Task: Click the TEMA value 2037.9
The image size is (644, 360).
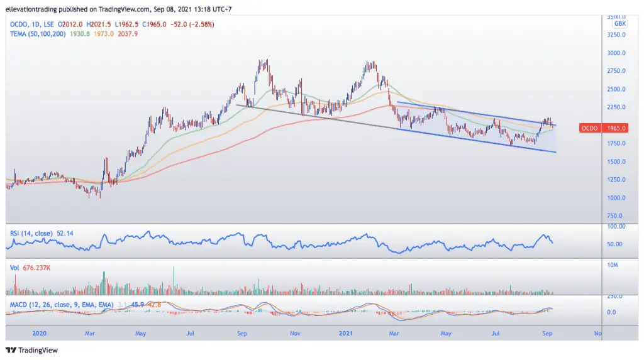Action: pos(128,34)
